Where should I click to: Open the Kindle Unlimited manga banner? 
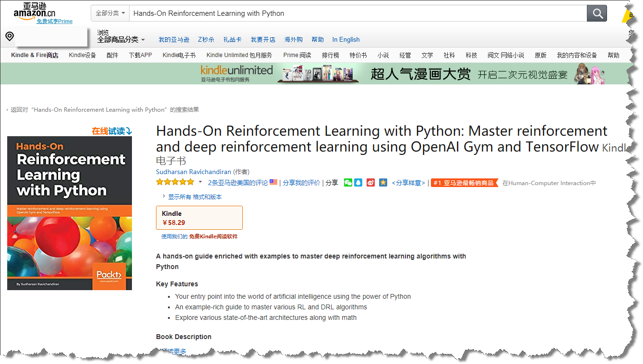pos(315,73)
